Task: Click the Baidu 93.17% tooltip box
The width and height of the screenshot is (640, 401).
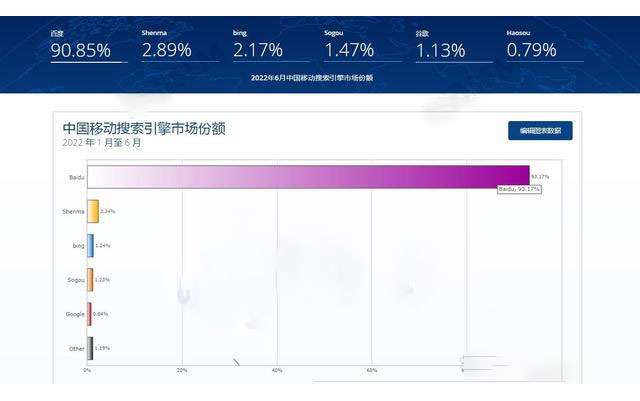Action: (519, 189)
